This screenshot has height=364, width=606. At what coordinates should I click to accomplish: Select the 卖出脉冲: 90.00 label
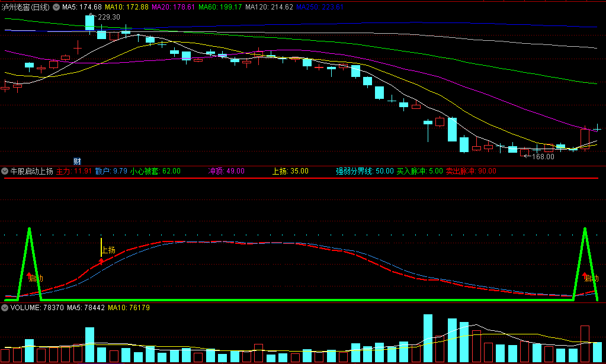(471, 171)
